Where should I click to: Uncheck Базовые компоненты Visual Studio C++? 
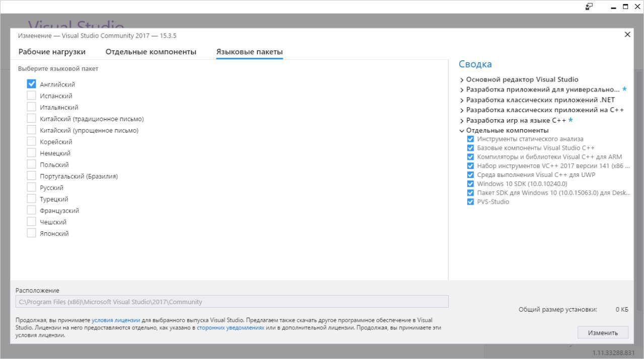point(470,148)
